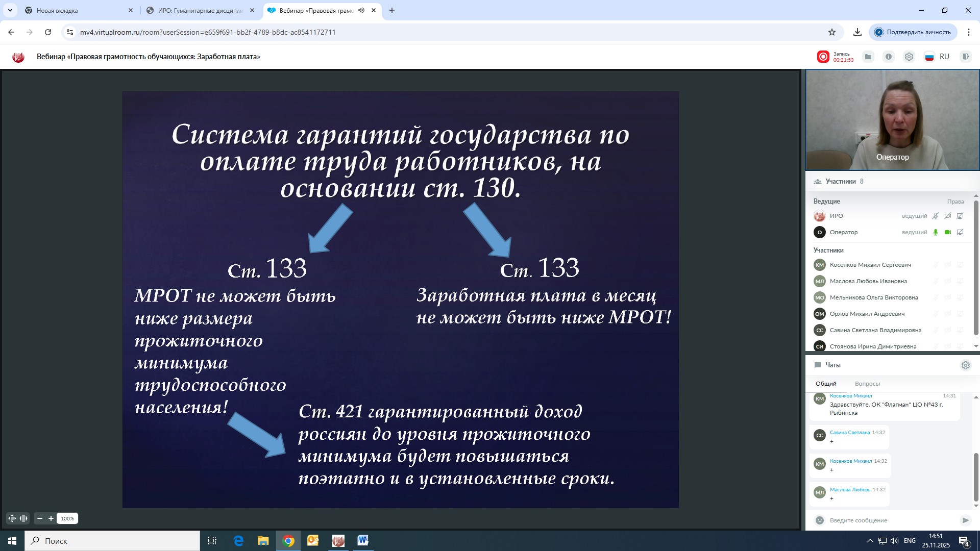Screen dimensions: 980x551
Task: Fit slide to screen icon
Action: click(12, 518)
